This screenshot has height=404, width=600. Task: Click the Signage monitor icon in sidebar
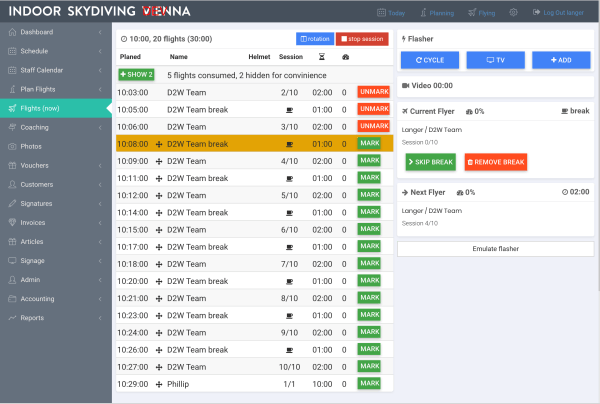12,261
